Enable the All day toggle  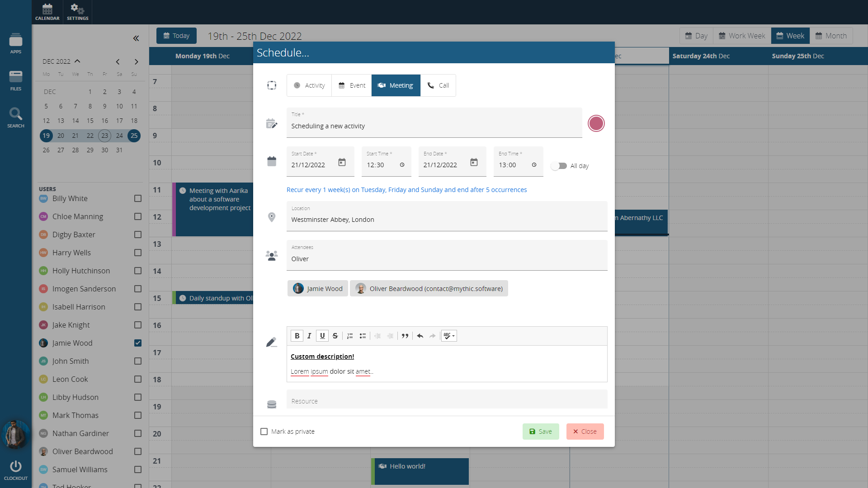click(559, 166)
